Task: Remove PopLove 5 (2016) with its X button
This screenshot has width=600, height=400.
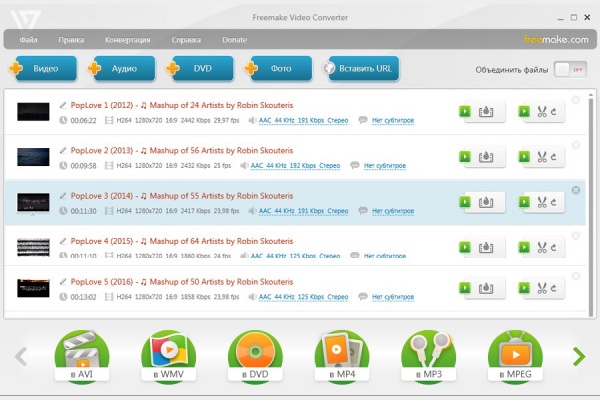Action: [x=576, y=276]
